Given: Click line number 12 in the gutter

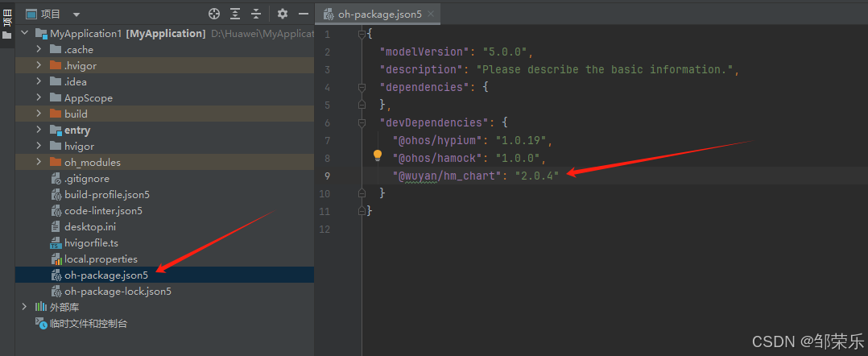Looking at the screenshot, I should (325, 230).
